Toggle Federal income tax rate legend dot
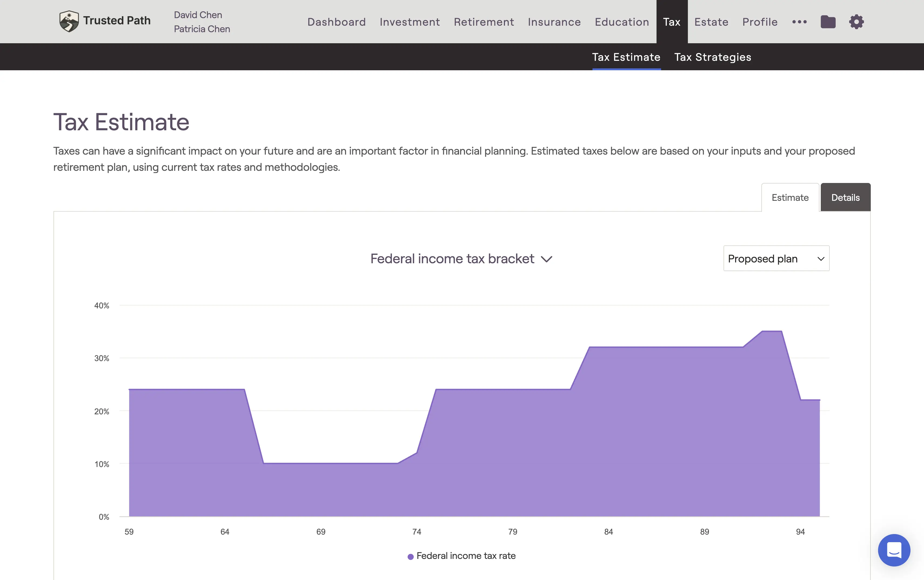The height and width of the screenshot is (580, 924). click(410, 556)
